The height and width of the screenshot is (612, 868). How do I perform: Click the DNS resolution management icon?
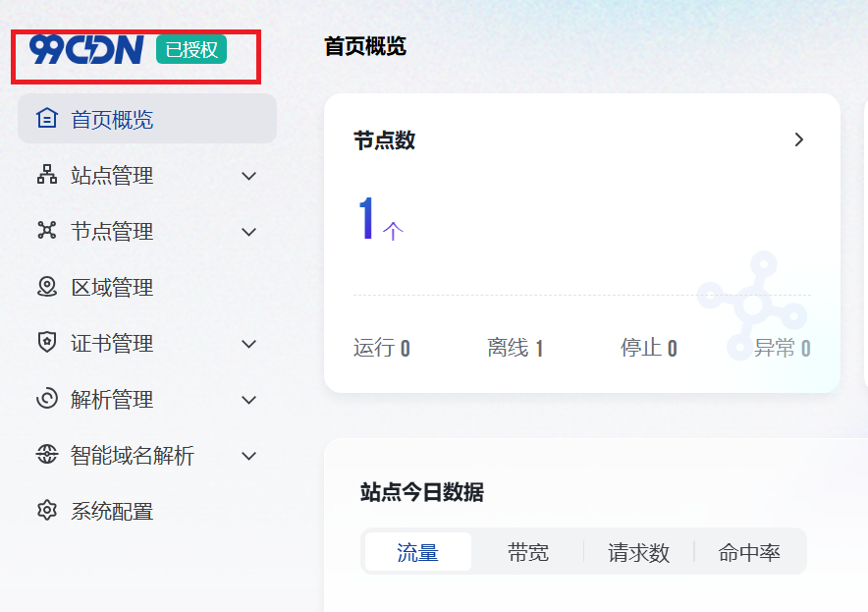pos(46,399)
